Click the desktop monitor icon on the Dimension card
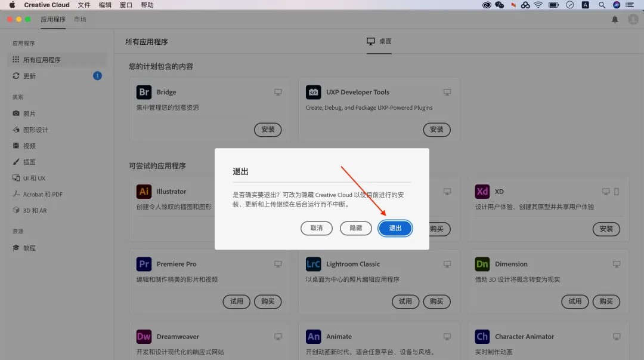 617,264
